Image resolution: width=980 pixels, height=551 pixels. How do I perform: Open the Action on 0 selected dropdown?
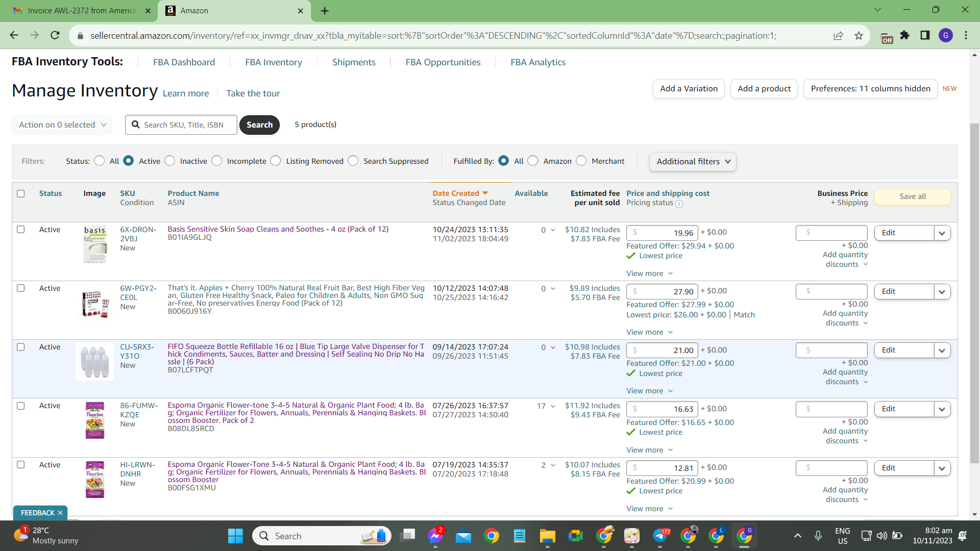62,124
